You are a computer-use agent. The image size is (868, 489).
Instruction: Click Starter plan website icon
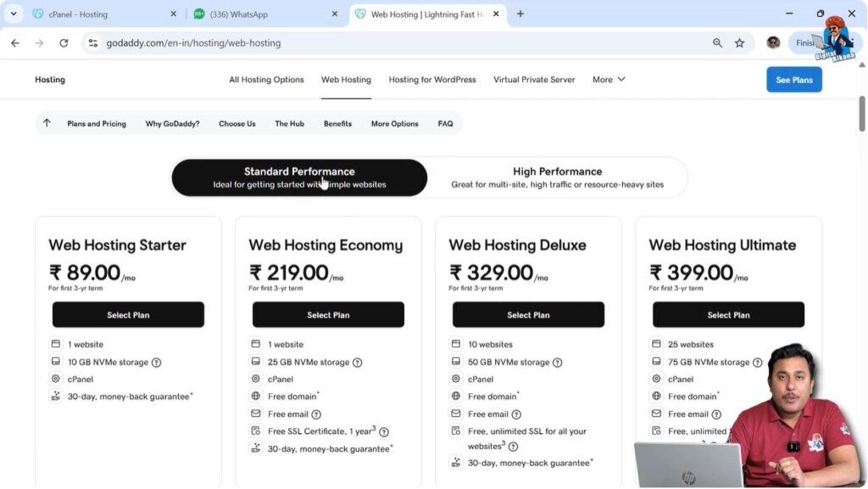56,343
